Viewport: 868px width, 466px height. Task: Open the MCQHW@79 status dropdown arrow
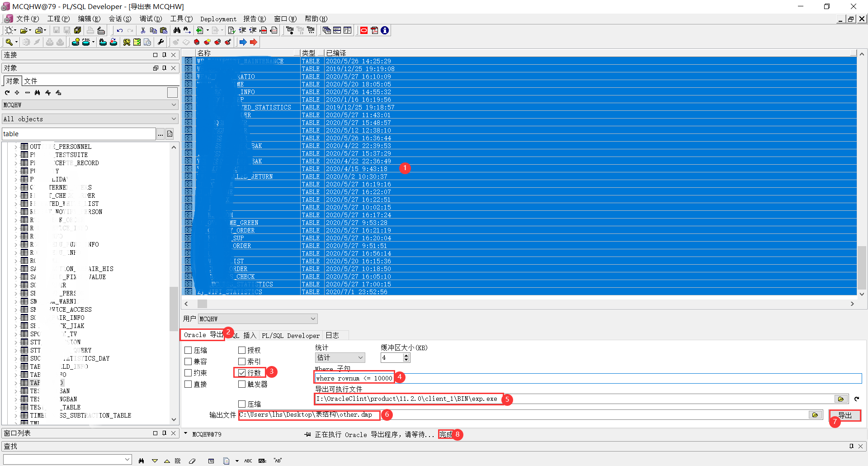click(185, 433)
